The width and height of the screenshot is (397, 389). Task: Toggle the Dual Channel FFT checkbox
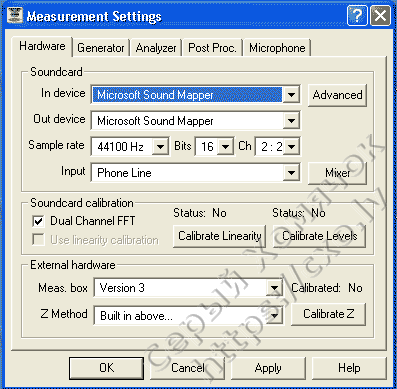(38, 221)
